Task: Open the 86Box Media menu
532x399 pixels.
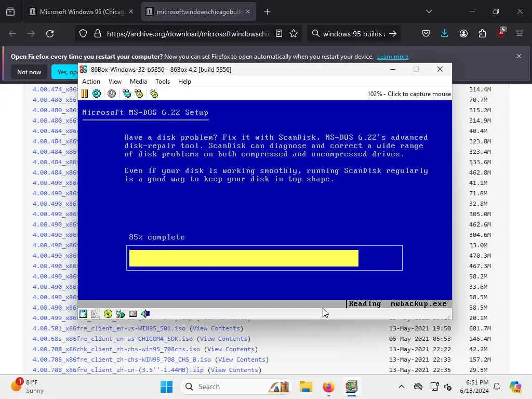Action: [x=138, y=82]
